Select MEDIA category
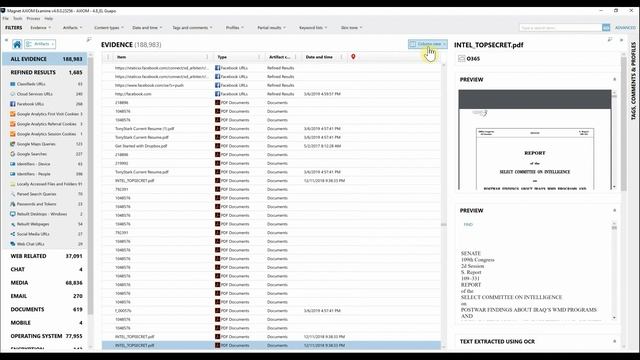640x360 pixels. pos(45,283)
